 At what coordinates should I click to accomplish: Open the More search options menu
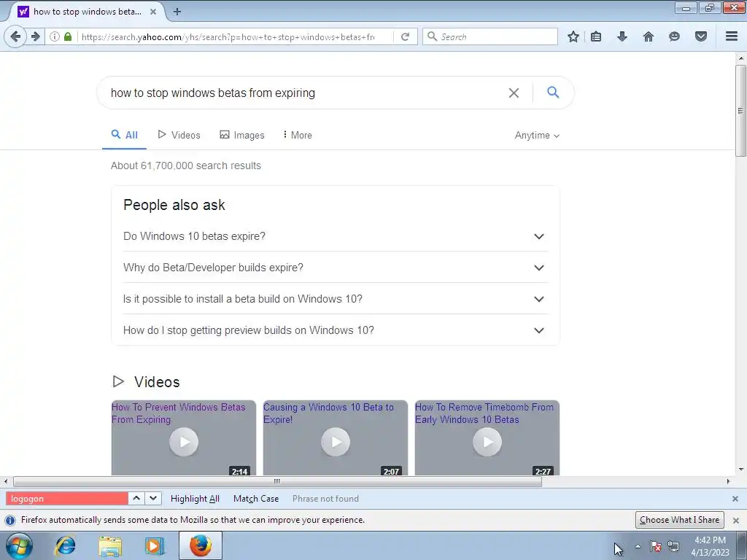[x=298, y=135]
